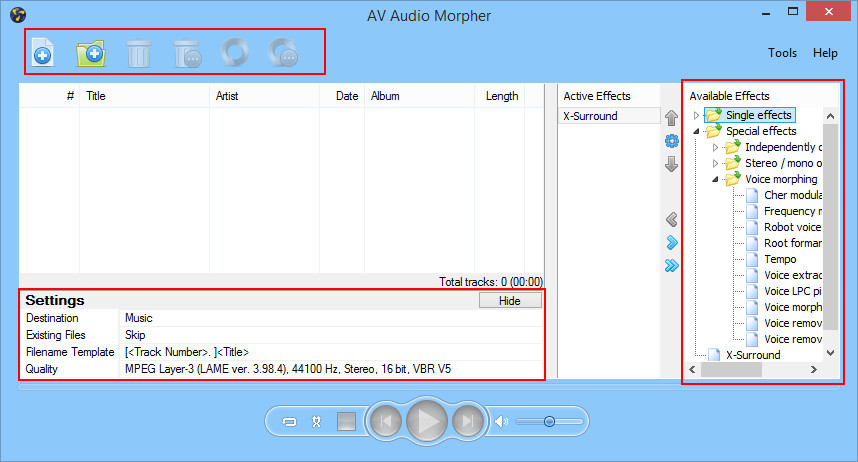Select the Voice morpher effect
The image size is (858, 462).
pyautogui.click(x=793, y=307)
